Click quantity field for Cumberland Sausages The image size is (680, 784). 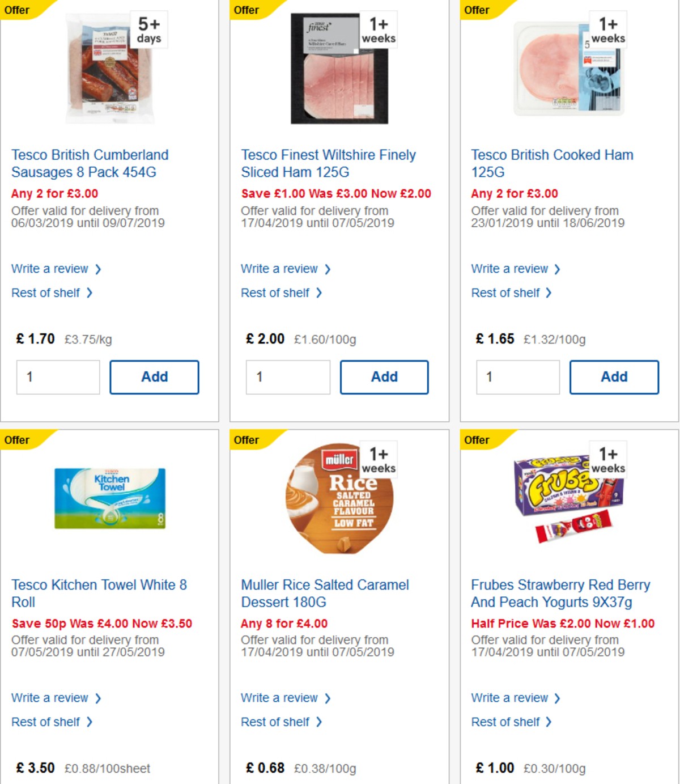(x=57, y=377)
